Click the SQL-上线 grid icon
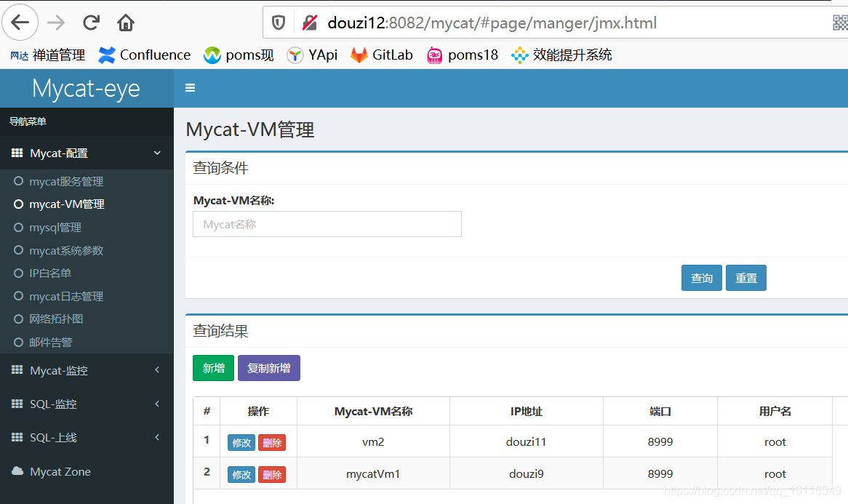Screen dimensions: 848x504 [x=17, y=437]
